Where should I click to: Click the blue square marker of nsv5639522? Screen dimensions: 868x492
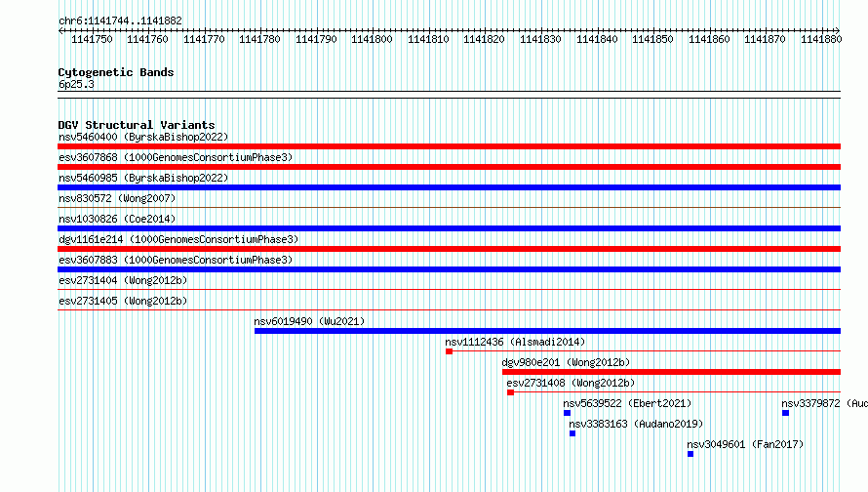click(567, 413)
